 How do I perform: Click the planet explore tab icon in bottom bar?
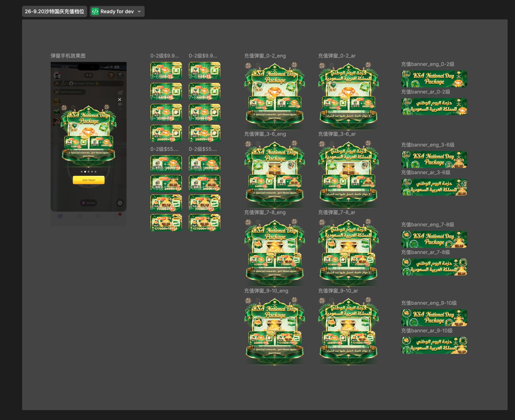pos(79,216)
